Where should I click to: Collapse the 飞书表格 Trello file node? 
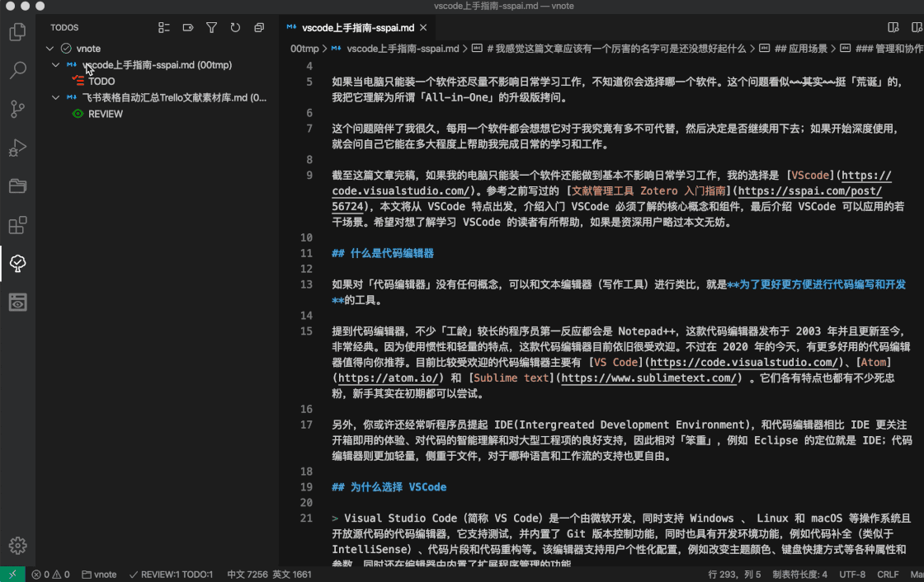tap(55, 97)
